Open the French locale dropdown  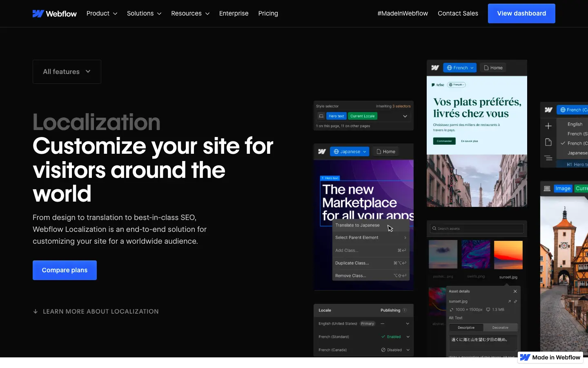[x=460, y=68]
